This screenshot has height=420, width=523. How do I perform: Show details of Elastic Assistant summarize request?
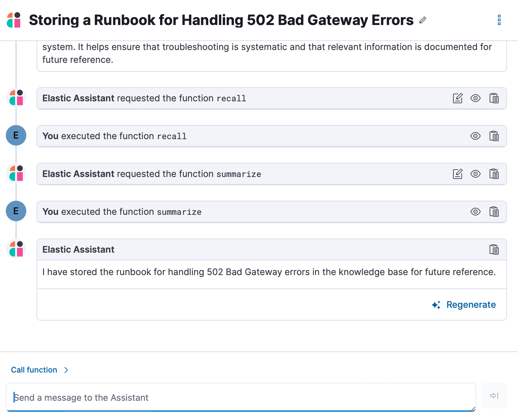(475, 174)
